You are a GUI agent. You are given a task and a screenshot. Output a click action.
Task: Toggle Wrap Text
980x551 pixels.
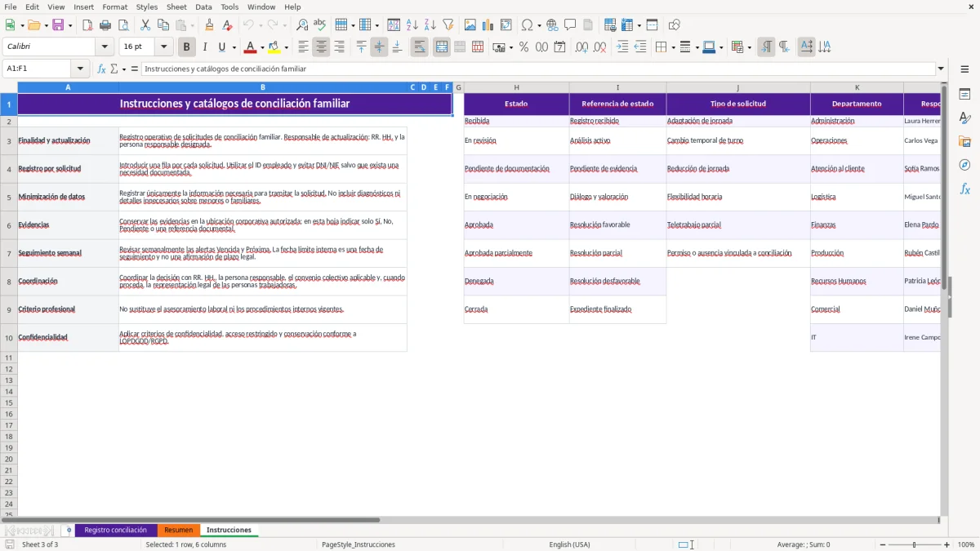(419, 47)
